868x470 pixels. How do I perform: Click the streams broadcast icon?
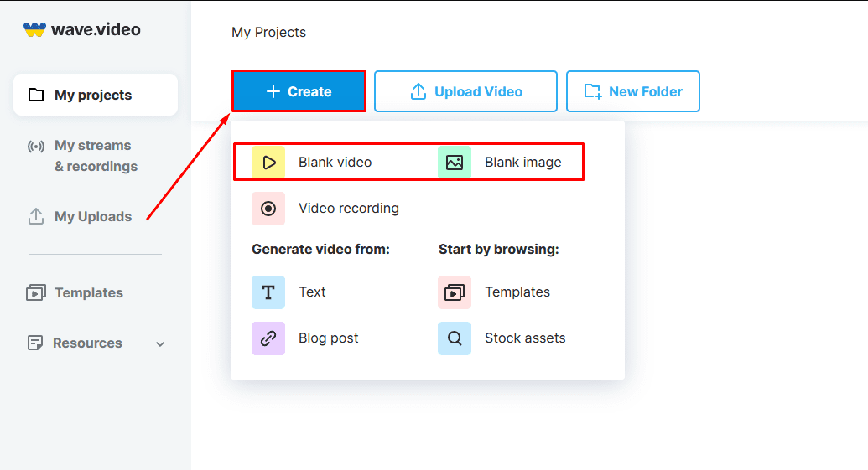point(36,147)
